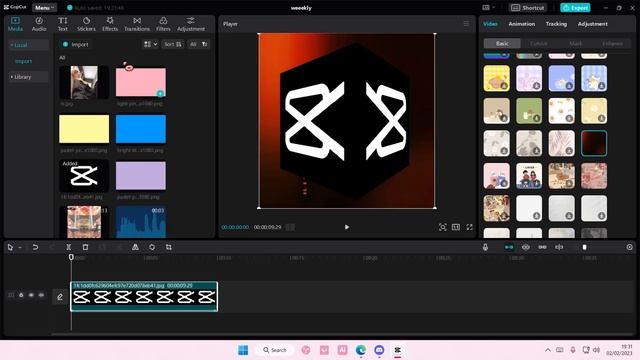Click the Rotate tool icon

pos(152,247)
